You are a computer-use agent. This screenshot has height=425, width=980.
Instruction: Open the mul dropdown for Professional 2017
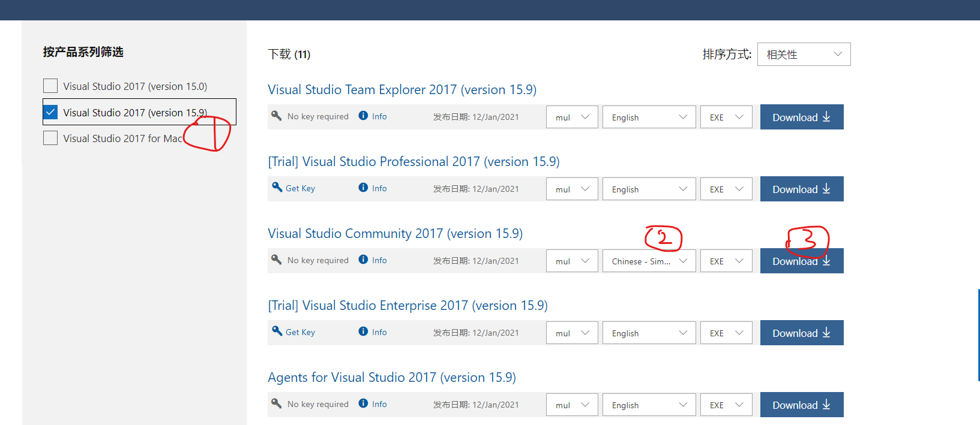[572, 189]
